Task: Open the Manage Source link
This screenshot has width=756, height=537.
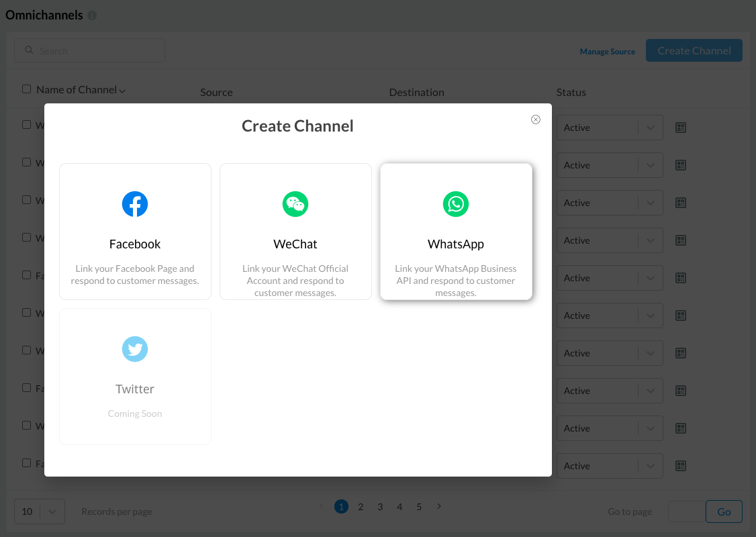Action: point(608,52)
